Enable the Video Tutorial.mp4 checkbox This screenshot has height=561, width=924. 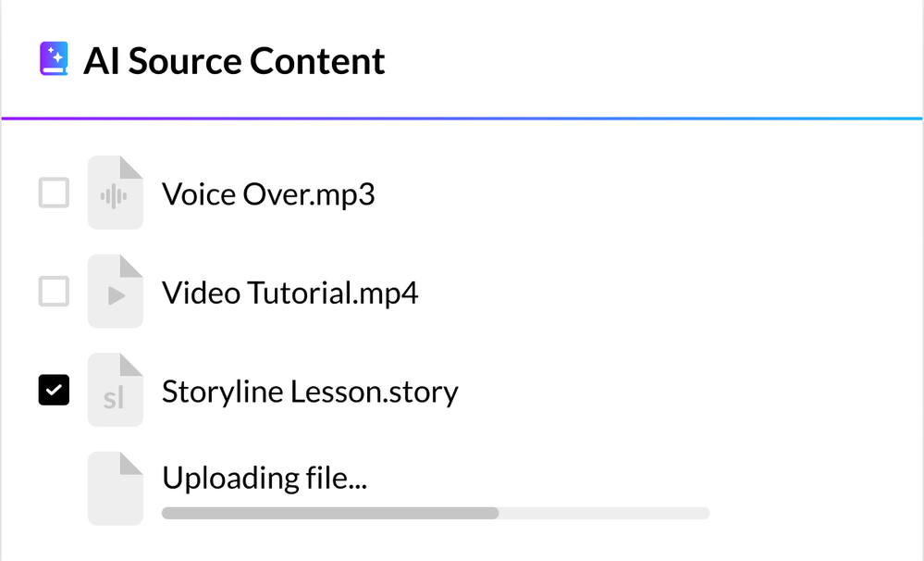point(54,293)
